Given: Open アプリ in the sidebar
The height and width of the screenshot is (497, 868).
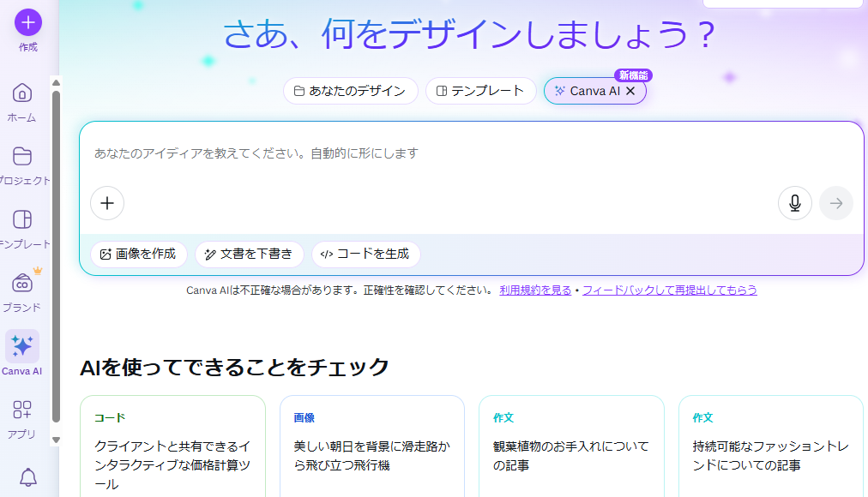Looking at the screenshot, I should 22,420.
